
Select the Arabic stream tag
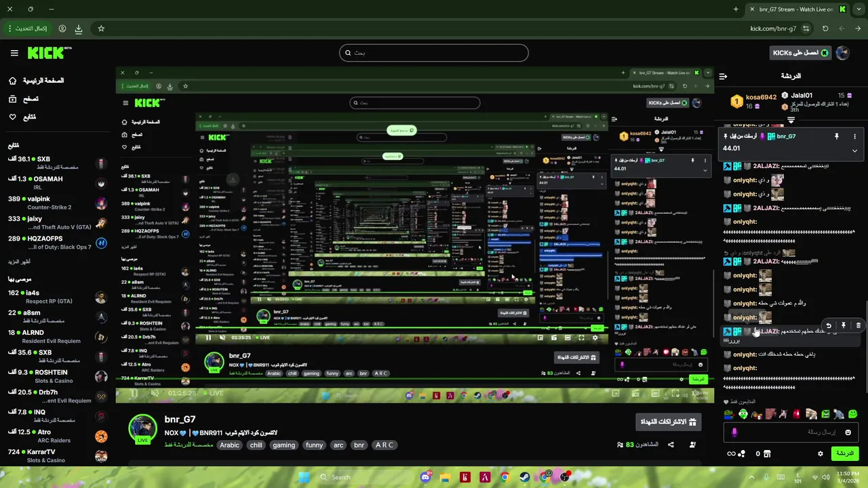click(229, 445)
